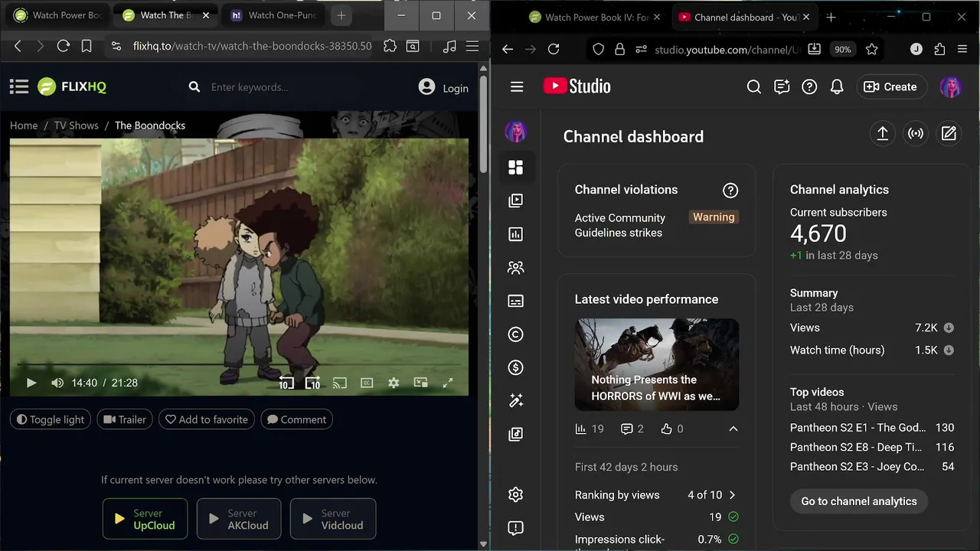Image resolution: width=980 pixels, height=551 pixels.
Task: Open Copyright in Studio sidebar
Action: tap(516, 334)
